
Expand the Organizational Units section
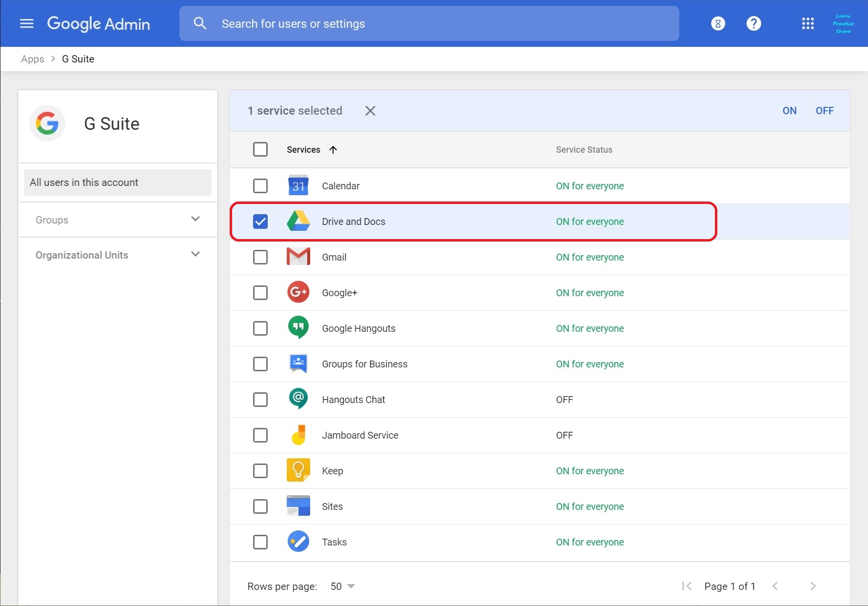click(118, 255)
